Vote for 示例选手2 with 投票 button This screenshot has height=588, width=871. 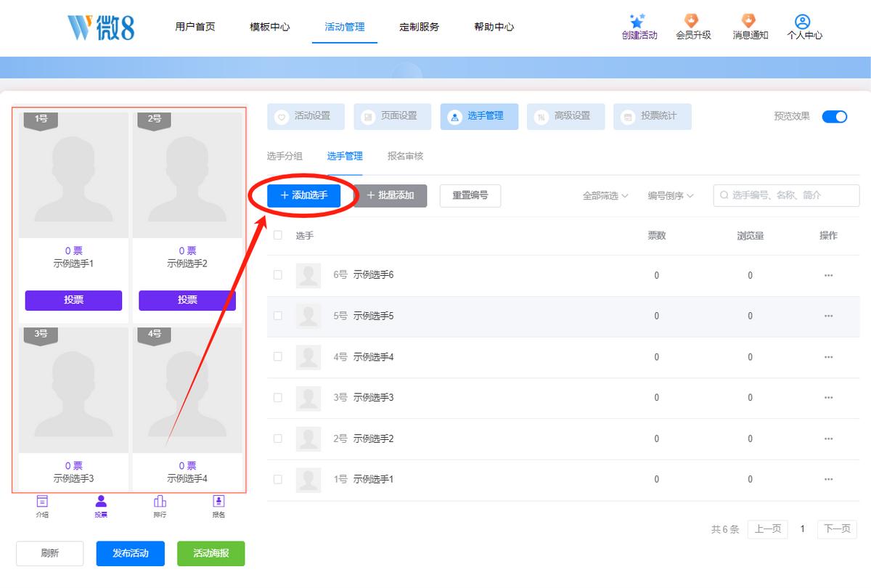(187, 300)
